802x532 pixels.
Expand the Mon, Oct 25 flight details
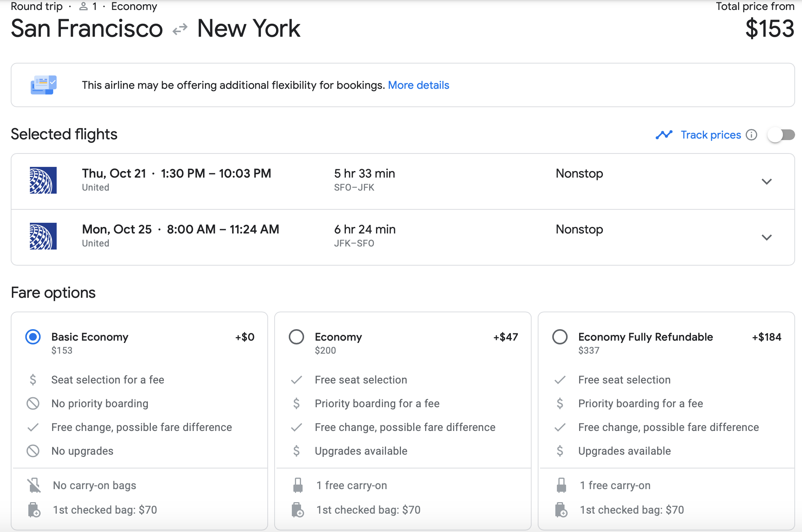pos(766,237)
